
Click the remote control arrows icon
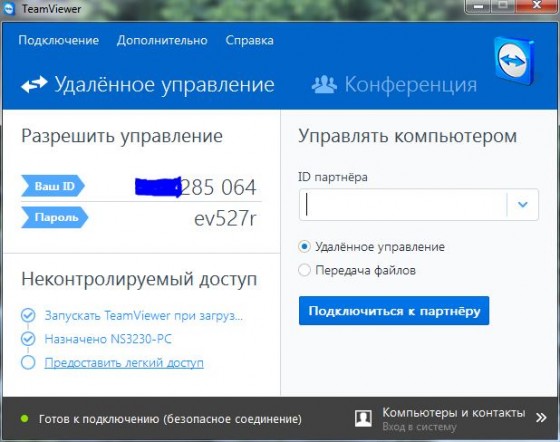tap(34, 85)
